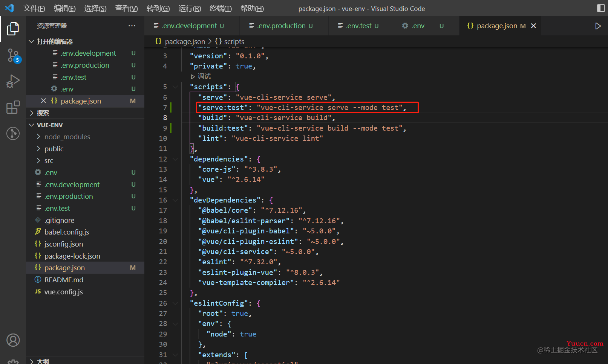
Task: Click line number 7 in gutter
Action: tap(165, 108)
